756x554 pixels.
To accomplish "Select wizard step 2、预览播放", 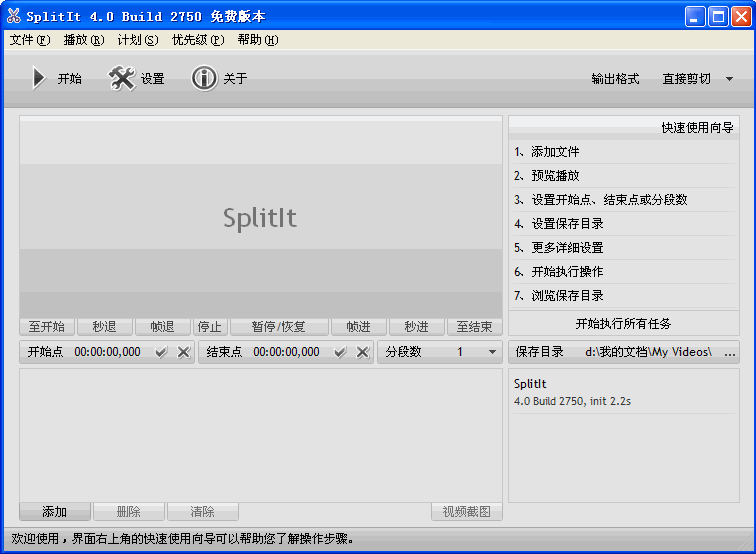I will [x=624, y=176].
